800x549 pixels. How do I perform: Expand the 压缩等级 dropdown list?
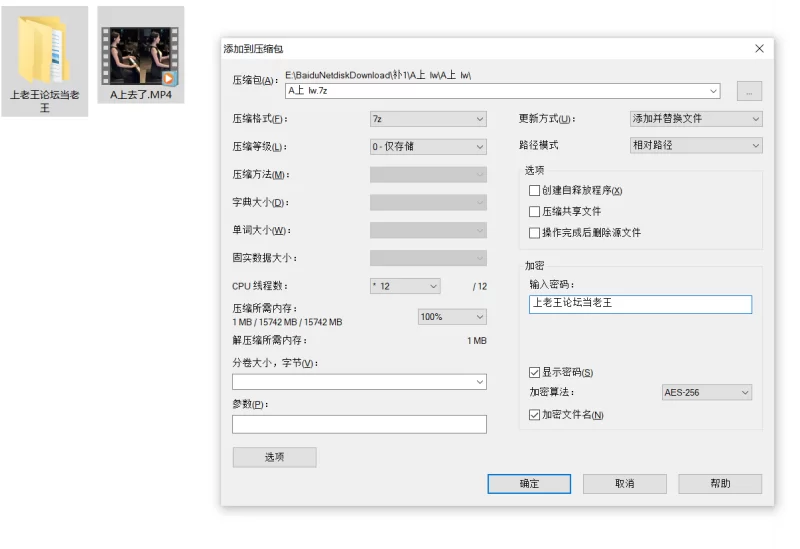[428, 147]
